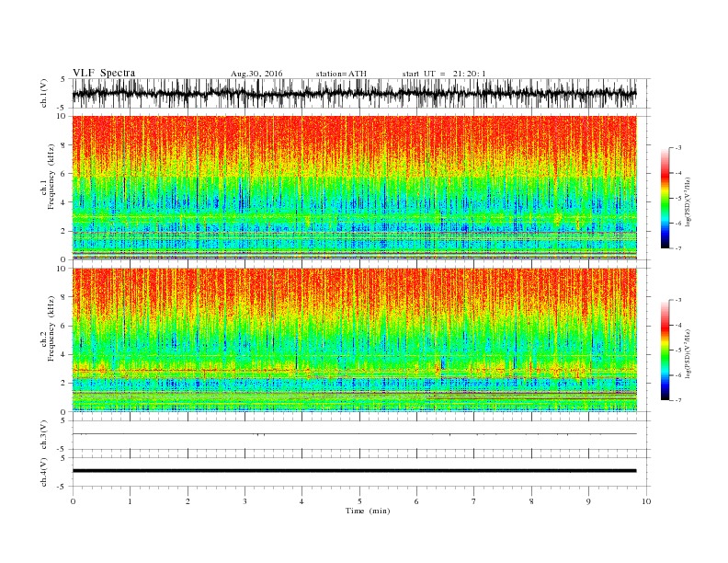Click the '4' kHz tick on ch.2 spectrogram
This screenshot has width=728, height=563.
64,355
